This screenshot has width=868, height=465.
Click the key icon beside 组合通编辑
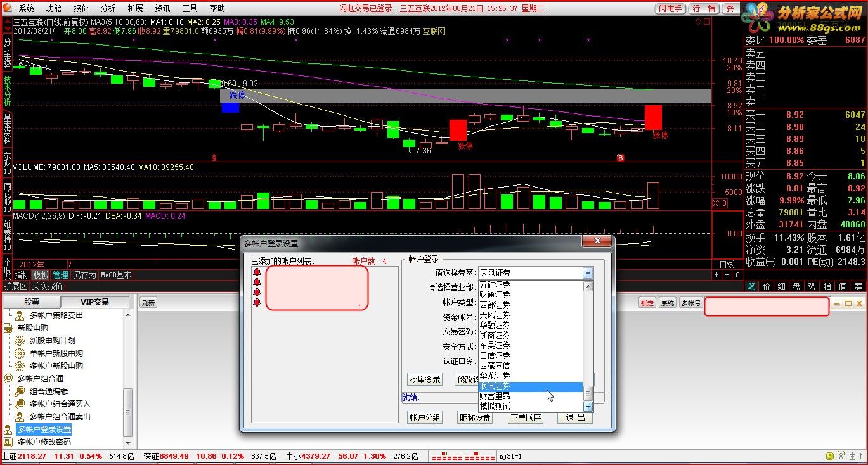click(20, 392)
